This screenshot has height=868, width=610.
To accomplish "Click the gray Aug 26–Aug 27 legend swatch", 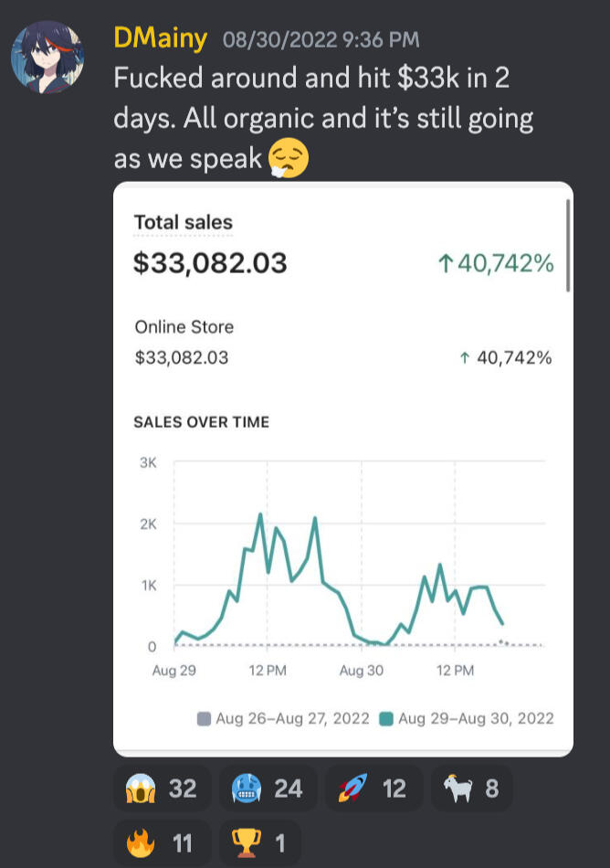I will 205,719.
